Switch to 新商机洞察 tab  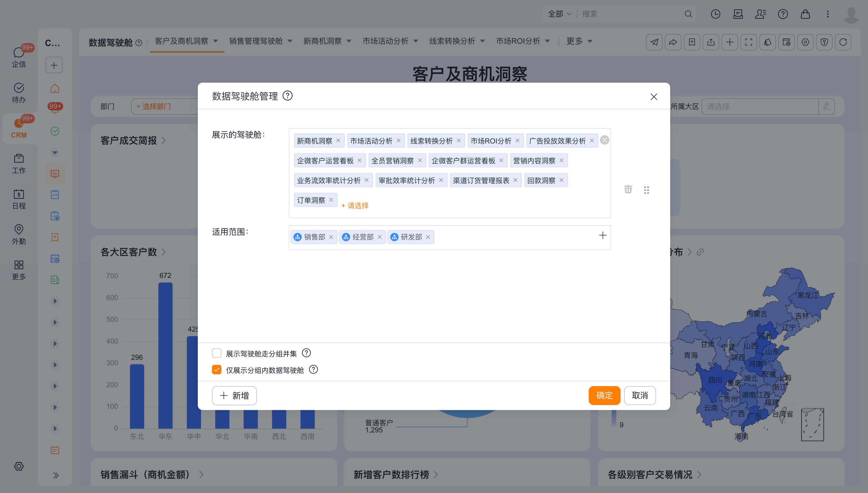tap(322, 41)
